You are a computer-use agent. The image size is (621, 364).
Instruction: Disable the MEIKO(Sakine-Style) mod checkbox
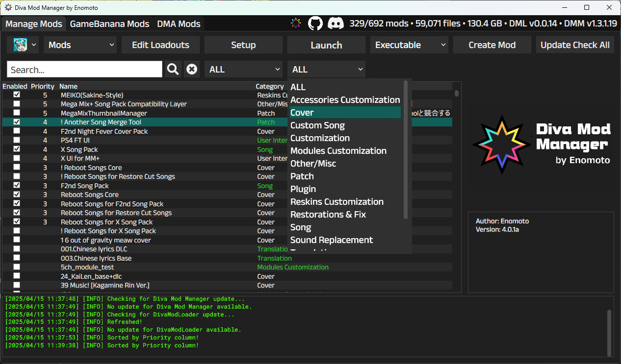pos(17,95)
